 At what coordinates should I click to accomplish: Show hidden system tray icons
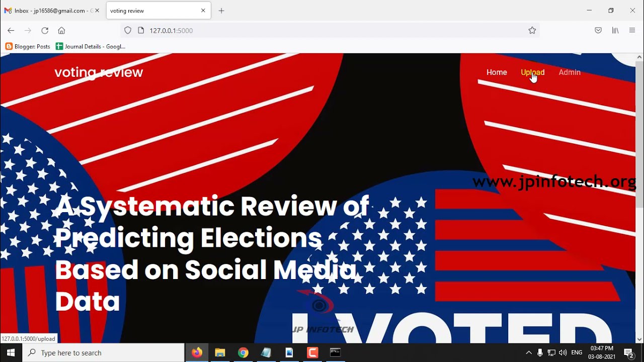tap(529, 353)
